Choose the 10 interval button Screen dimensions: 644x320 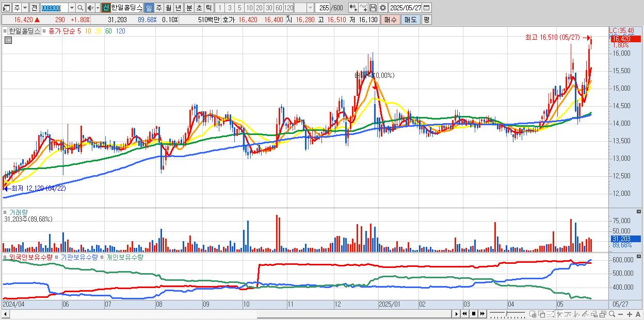(x=249, y=8)
